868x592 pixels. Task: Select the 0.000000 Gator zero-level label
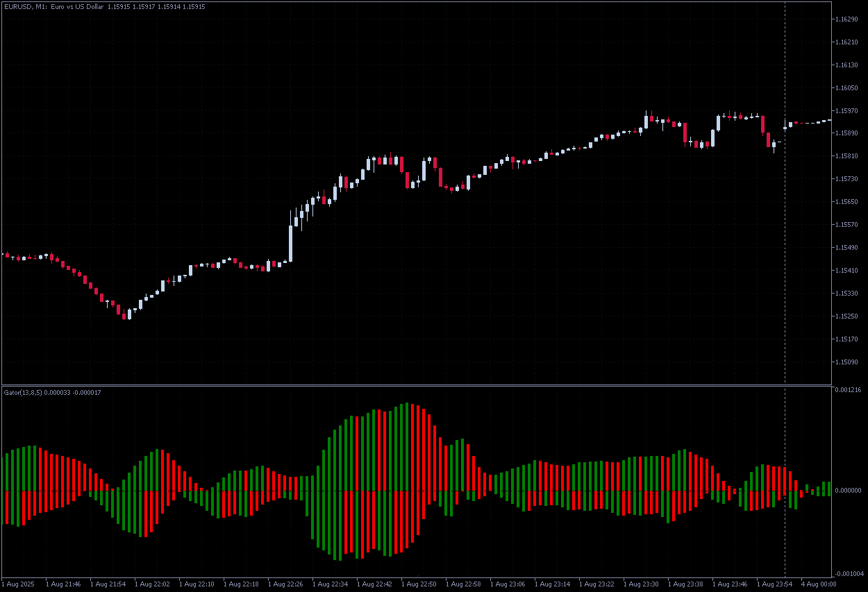click(848, 491)
